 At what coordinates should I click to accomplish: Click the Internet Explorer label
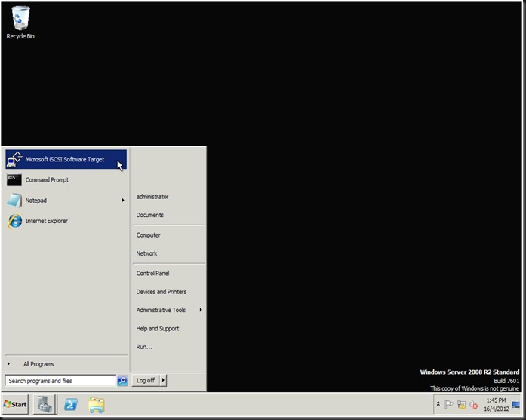click(47, 221)
